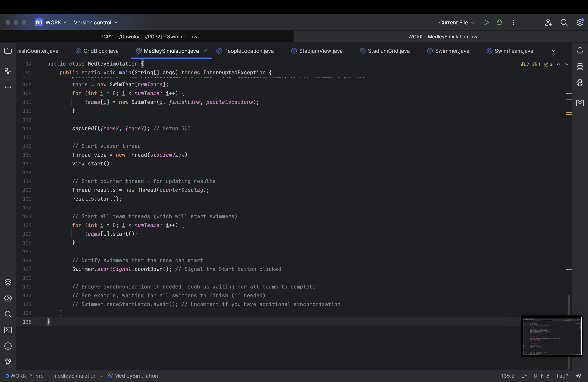Run the current file with the play button
Image resolution: width=588 pixels, height=382 pixels.
click(486, 22)
